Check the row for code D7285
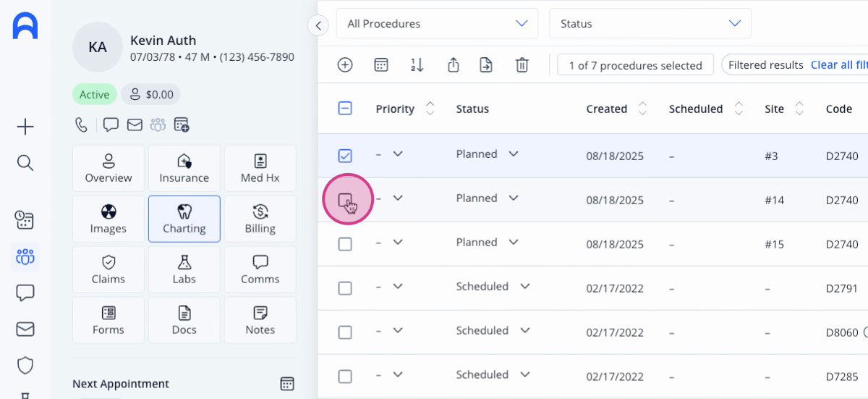The width and height of the screenshot is (868, 399). [345, 377]
